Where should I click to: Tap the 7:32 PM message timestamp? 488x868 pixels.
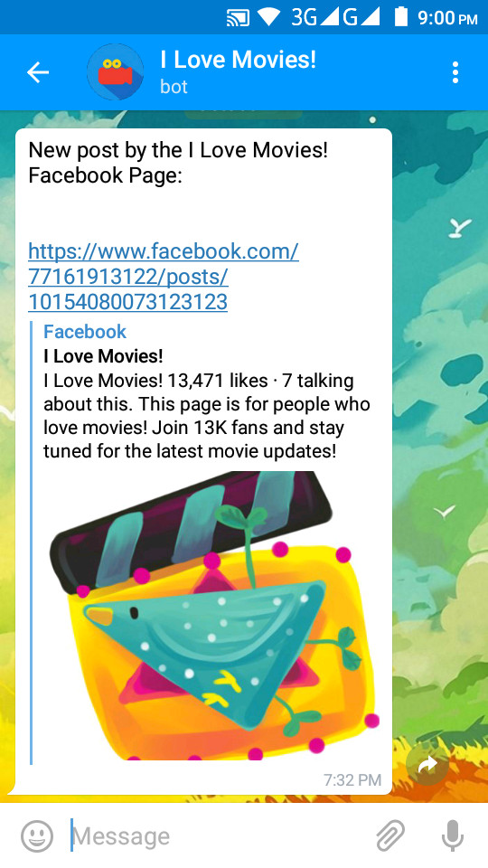click(352, 779)
